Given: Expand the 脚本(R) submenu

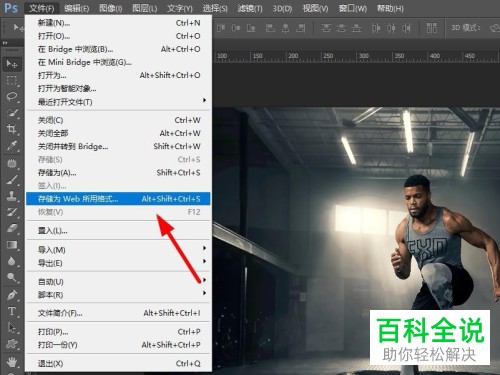Looking at the screenshot, I should pos(118,295).
